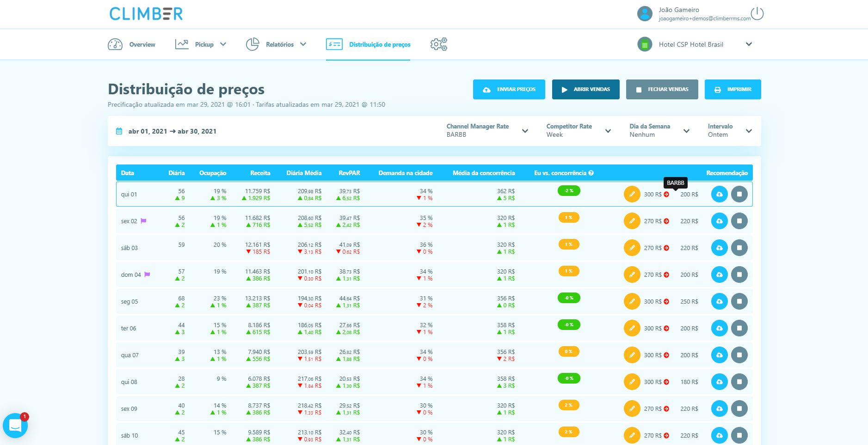Screen dimensions: 868x445
Task: Edit price for sáb 03 row
Action: (x=632, y=248)
